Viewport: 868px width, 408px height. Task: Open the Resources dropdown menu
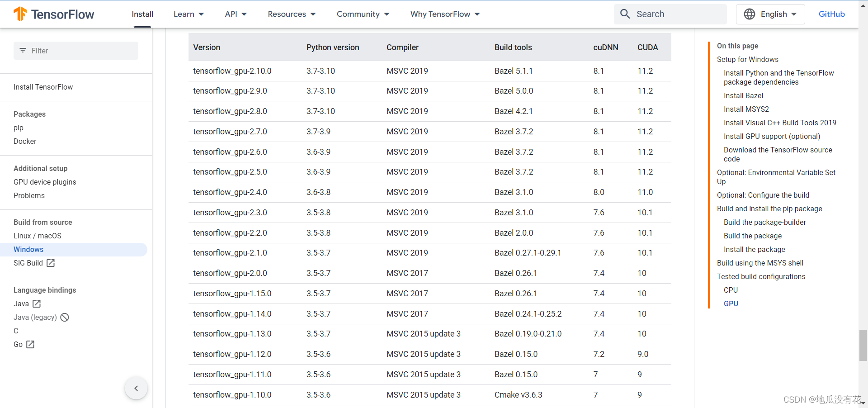point(292,14)
